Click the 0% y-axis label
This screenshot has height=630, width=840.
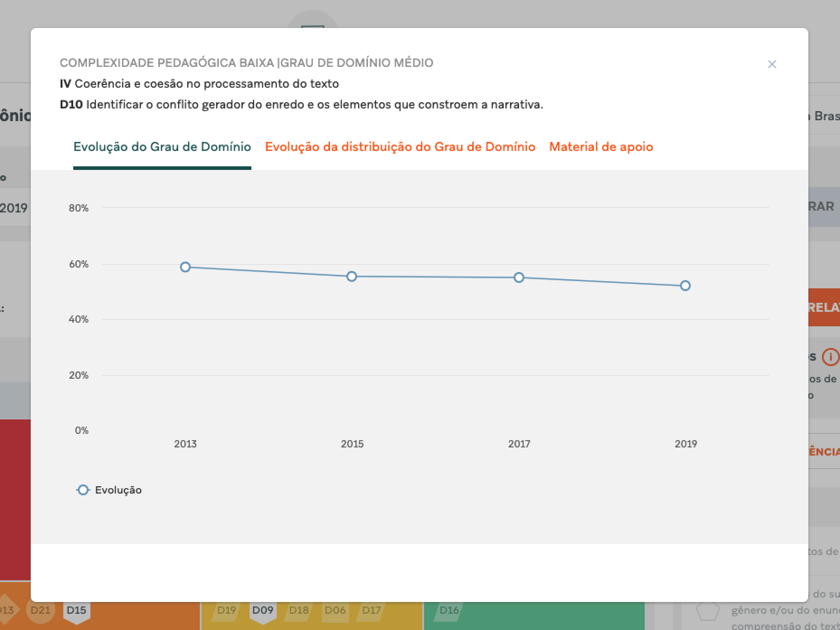point(81,431)
